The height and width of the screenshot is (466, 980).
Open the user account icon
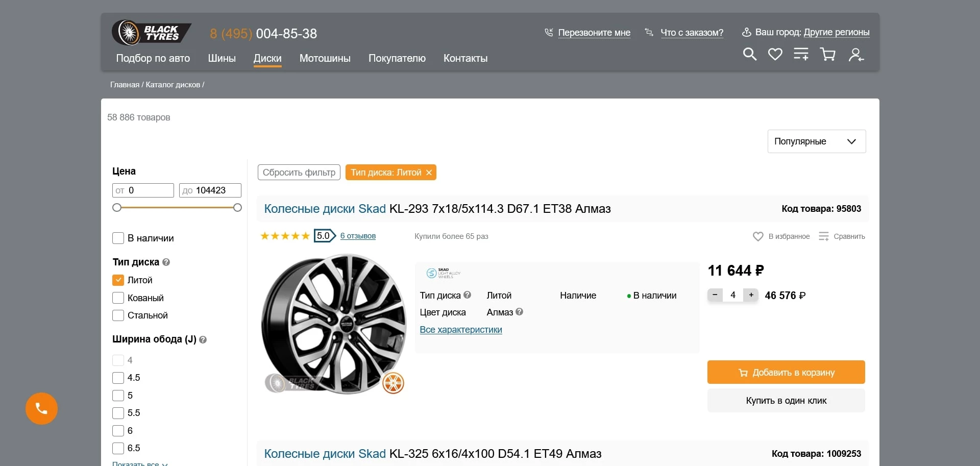click(x=856, y=54)
